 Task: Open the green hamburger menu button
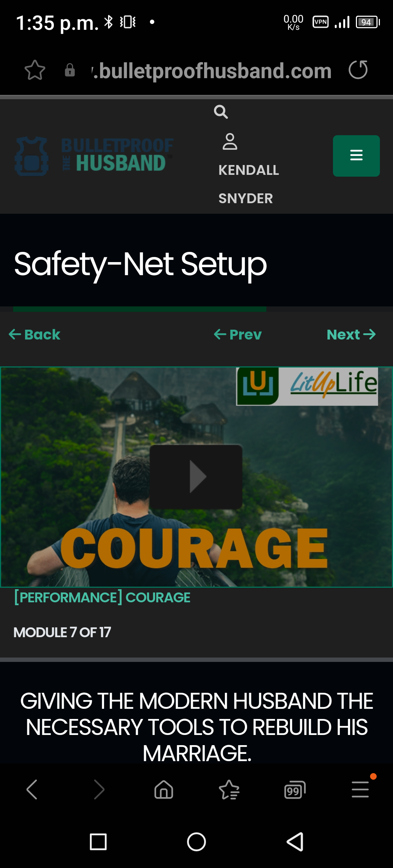tap(356, 156)
